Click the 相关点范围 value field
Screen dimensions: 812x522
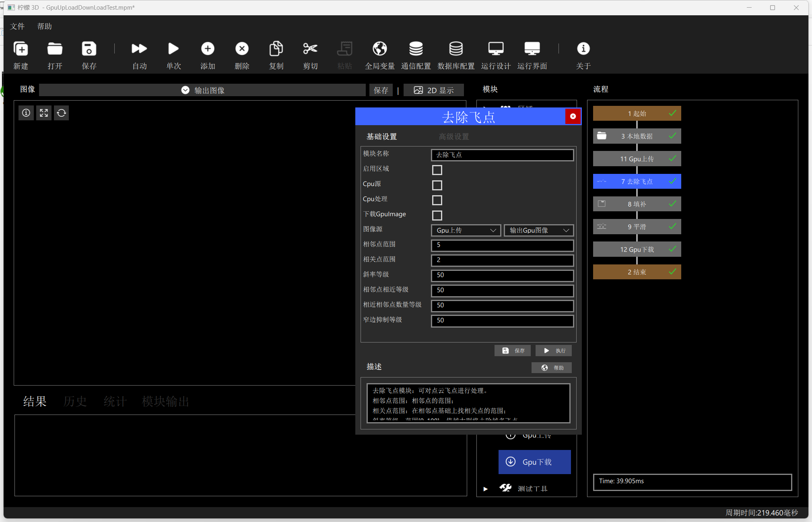(502, 260)
